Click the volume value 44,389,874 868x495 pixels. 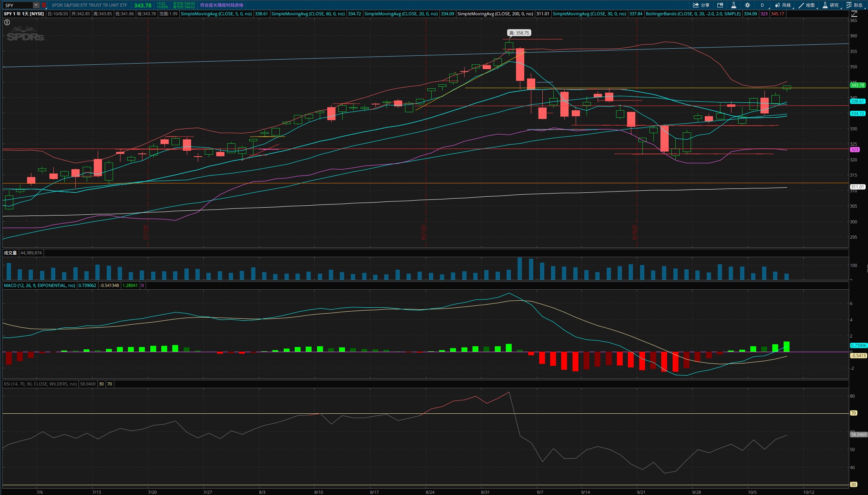tap(31, 253)
